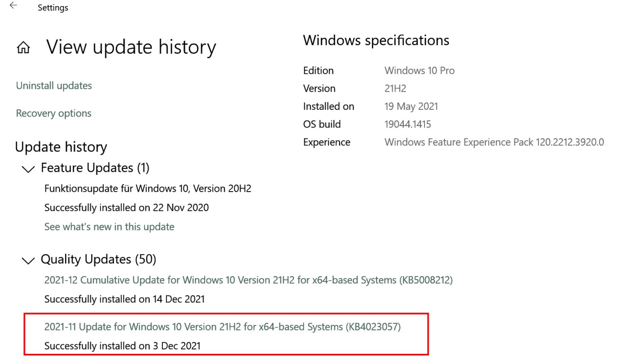Collapse the Feature Updates section chevron

pyautogui.click(x=29, y=168)
